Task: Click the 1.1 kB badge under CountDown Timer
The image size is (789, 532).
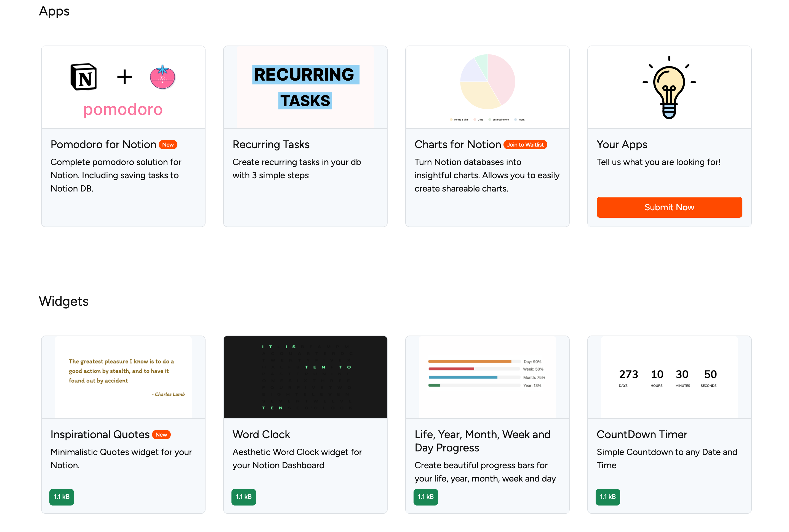Action: tap(607, 497)
